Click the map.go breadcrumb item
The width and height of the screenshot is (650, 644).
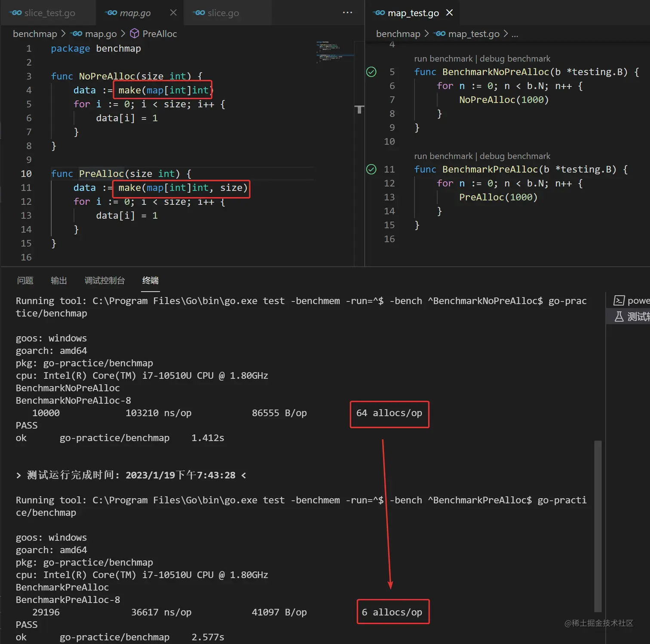pyautogui.click(x=101, y=34)
